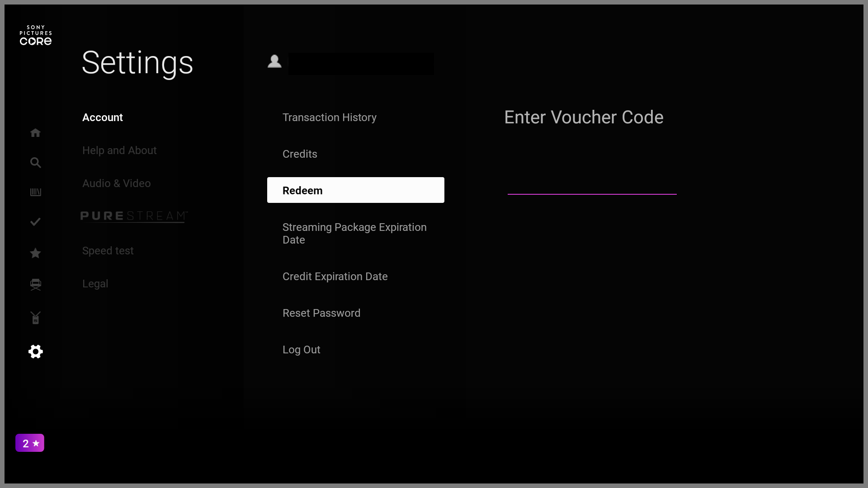This screenshot has height=488, width=868.
Task: Open the medal rewards icon
Action: pos(35,318)
